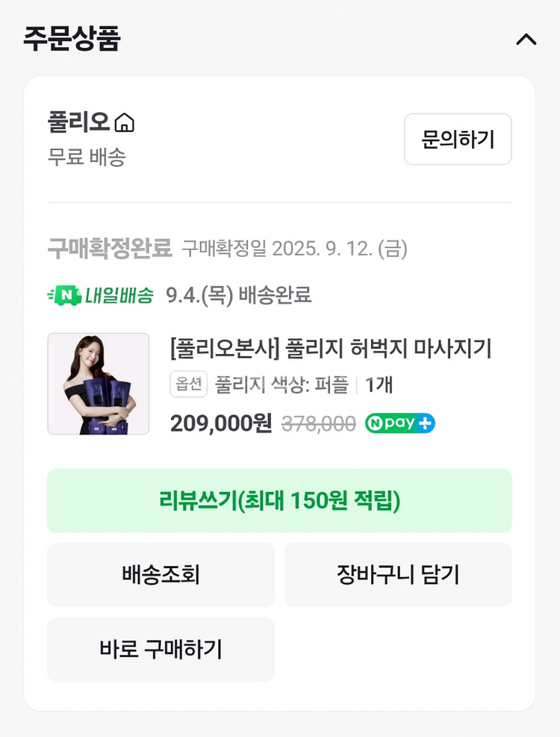Click the 무료 배송 shipping label
560x737 pixels.
pos(87,157)
